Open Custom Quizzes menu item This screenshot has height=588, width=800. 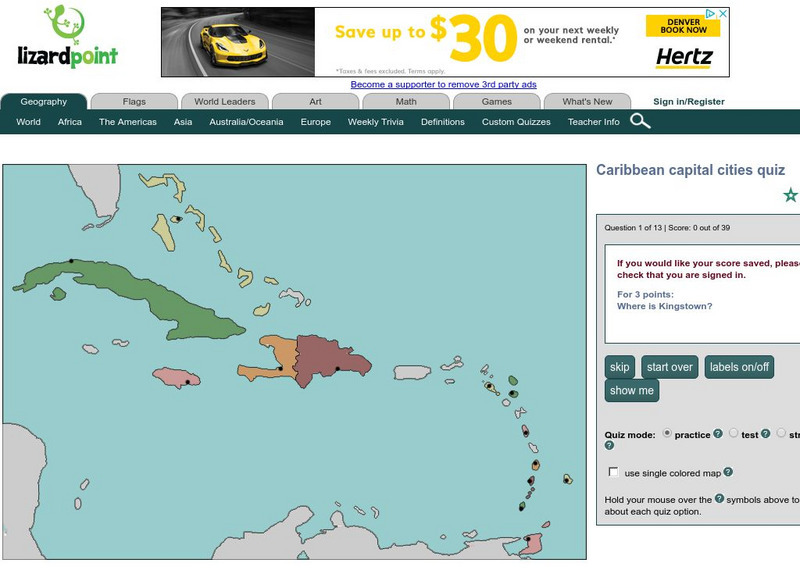[516, 122]
